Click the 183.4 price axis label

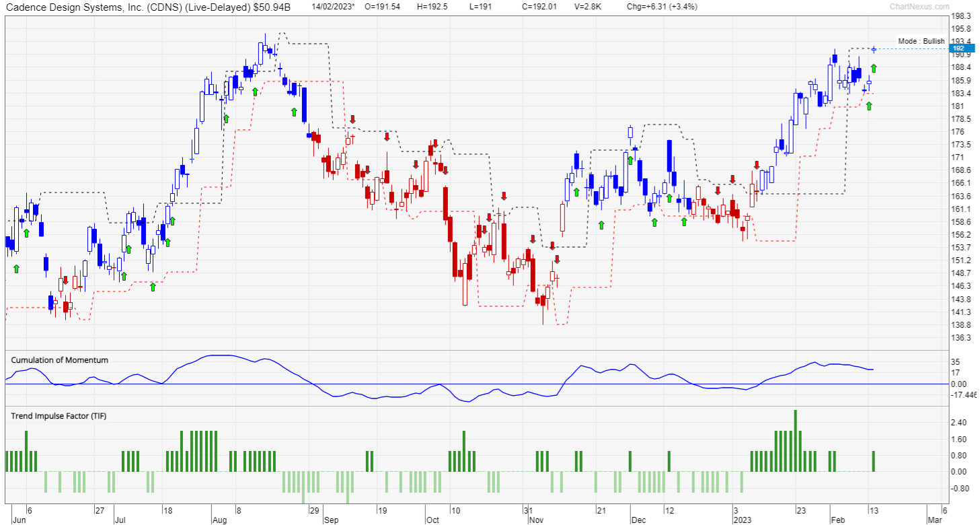pos(961,94)
